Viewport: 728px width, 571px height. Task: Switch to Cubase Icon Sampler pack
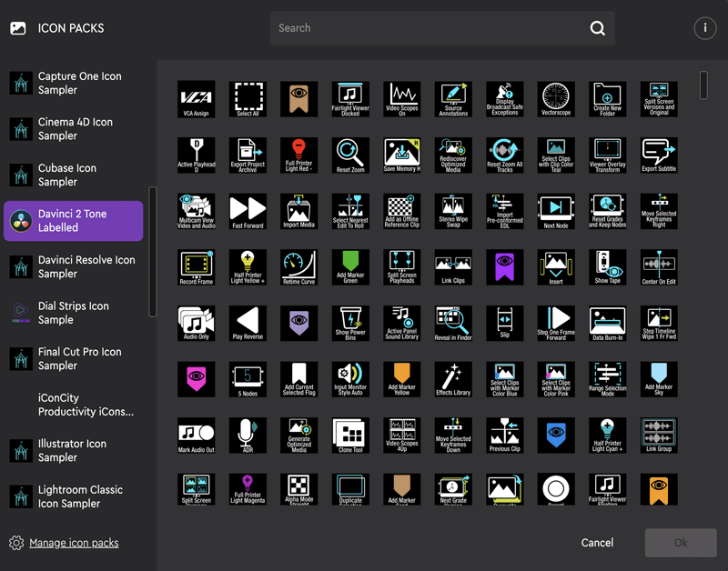[74, 175]
